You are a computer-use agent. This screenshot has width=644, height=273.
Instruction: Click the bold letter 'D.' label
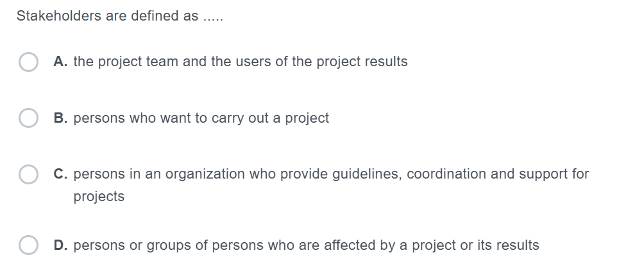62,245
